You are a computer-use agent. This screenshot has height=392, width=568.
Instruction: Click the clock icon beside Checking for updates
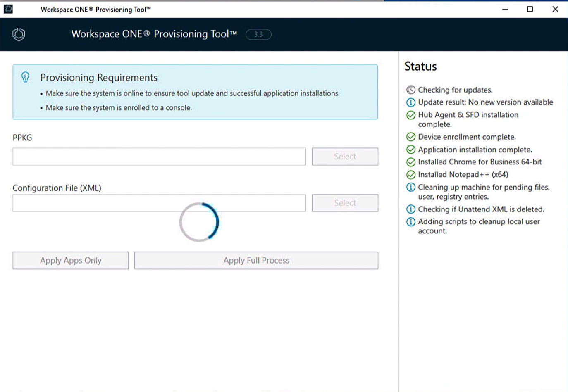pos(410,90)
